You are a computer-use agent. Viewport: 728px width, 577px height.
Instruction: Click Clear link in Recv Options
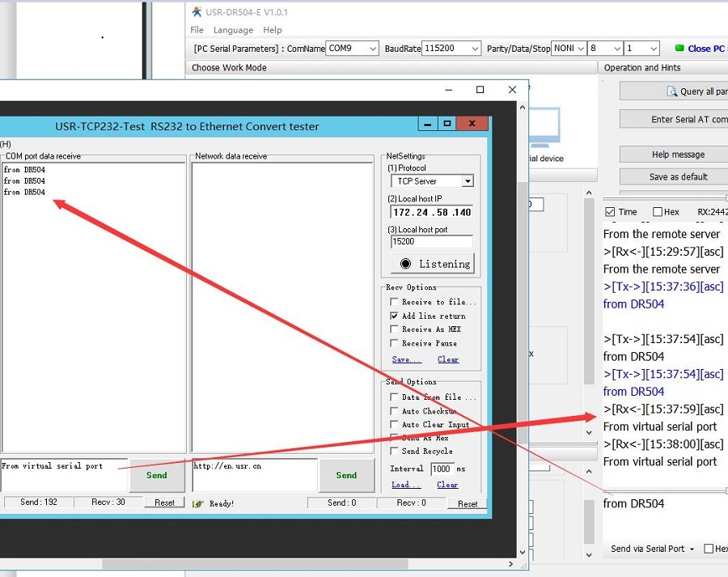pyautogui.click(x=448, y=359)
